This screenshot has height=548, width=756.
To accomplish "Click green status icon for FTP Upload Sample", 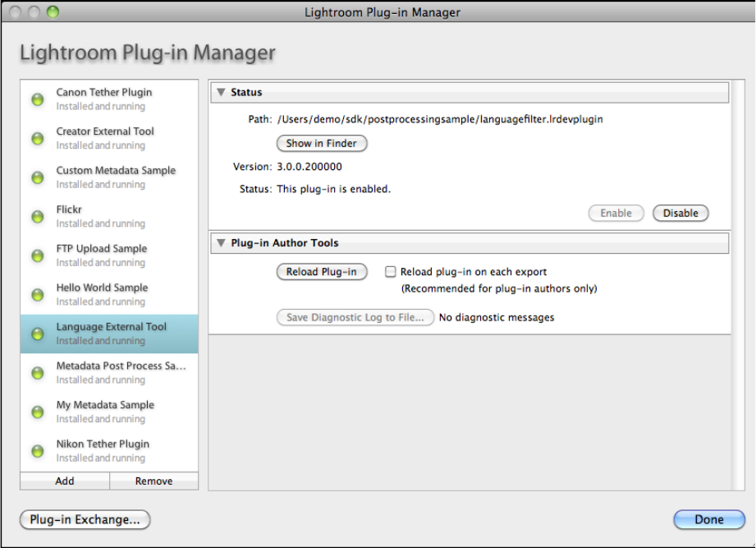I will tap(38, 256).
